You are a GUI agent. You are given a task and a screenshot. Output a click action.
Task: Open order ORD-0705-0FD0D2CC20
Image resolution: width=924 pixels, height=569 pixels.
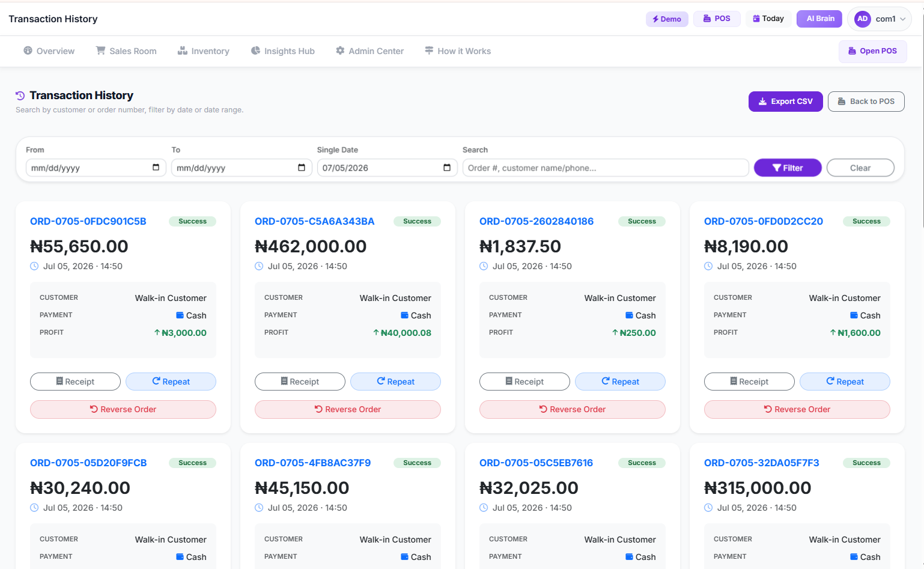pyautogui.click(x=764, y=221)
